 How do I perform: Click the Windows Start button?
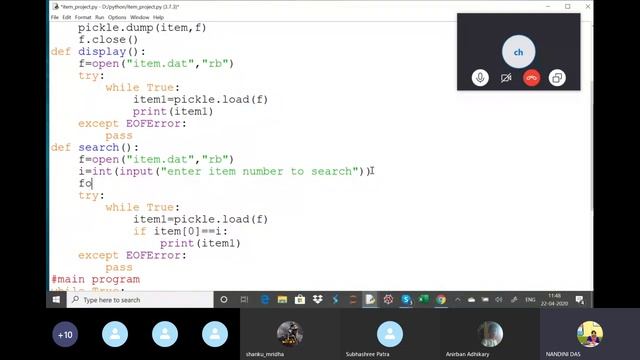(56, 300)
